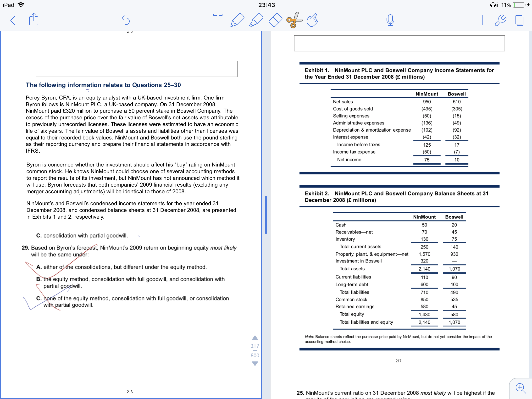The width and height of the screenshot is (532, 399).
Task: Select answer C 'none of the equity method'
Action: click(133, 302)
